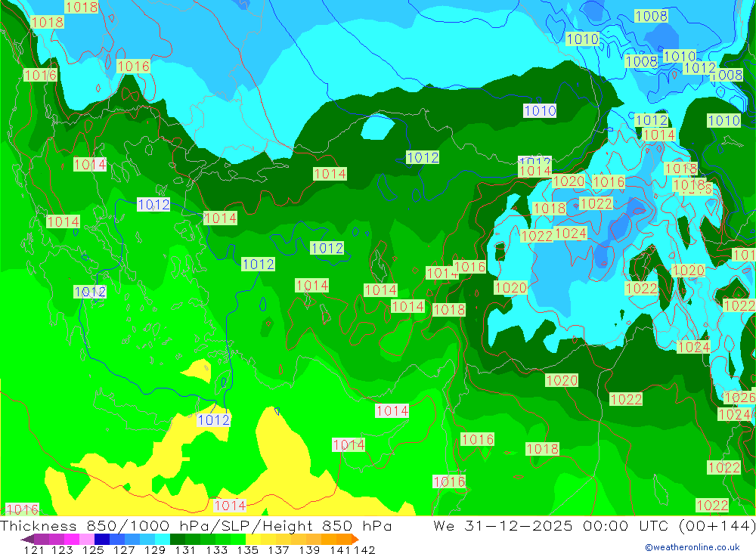Click the 135 legend value
Screen dimensions: 756x554
pyautogui.click(x=248, y=550)
